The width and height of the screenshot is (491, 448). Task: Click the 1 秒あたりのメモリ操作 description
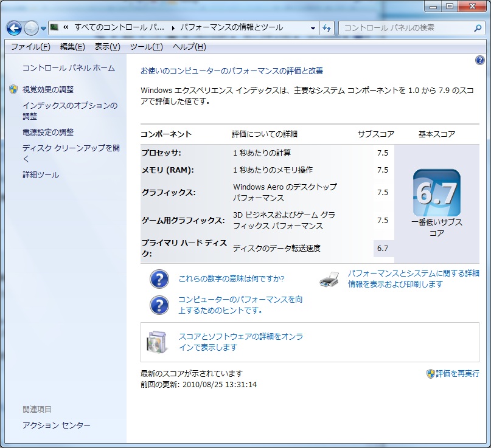tap(273, 170)
